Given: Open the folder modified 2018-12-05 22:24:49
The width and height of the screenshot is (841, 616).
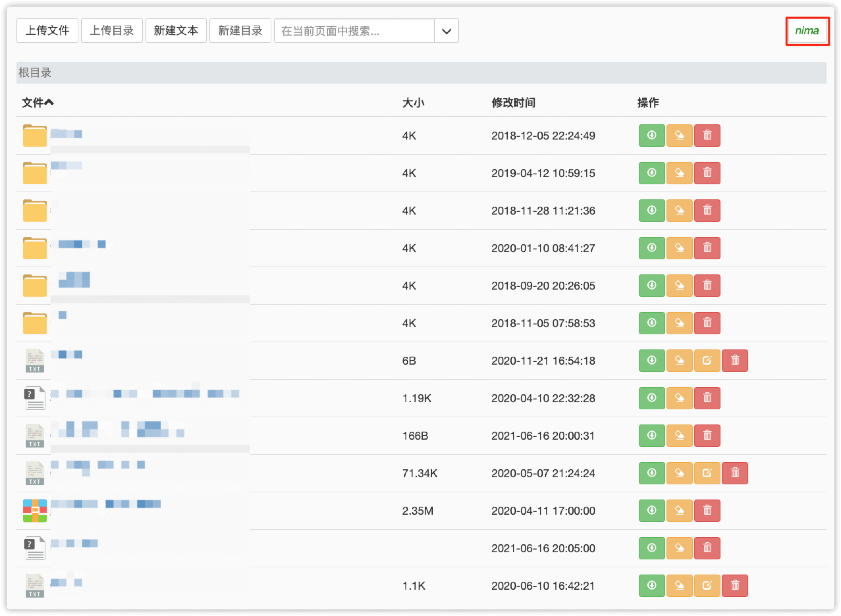Looking at the screenshot, I should coord(35,135).
